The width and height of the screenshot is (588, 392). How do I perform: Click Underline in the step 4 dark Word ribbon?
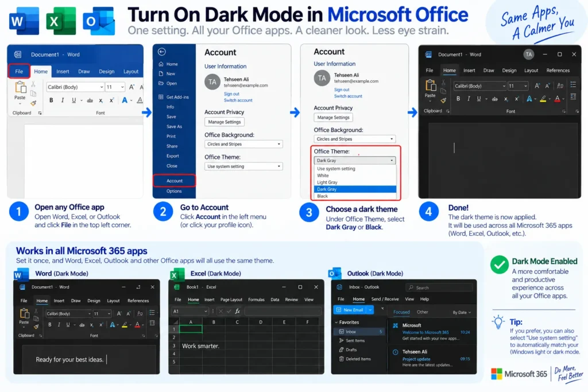coord(478,99)
